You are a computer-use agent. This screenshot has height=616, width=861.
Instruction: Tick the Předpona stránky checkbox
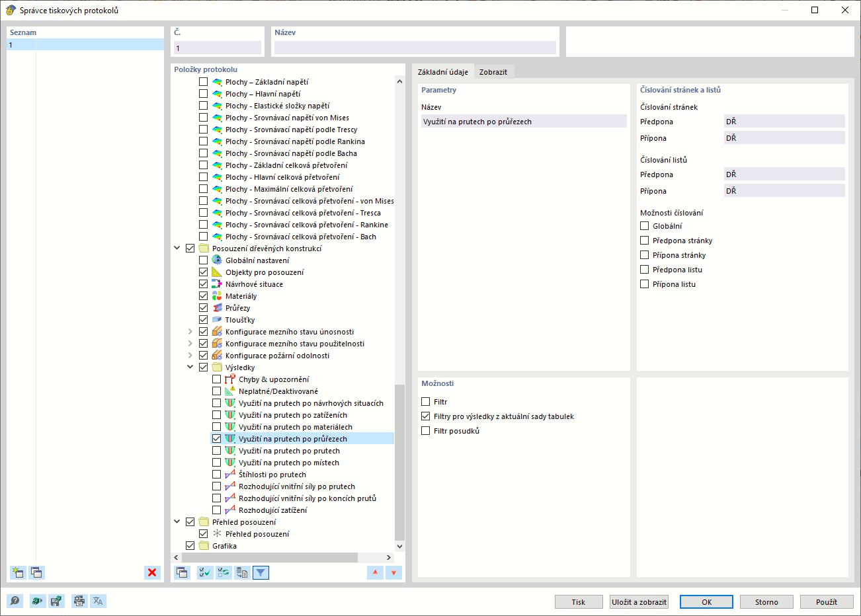645,241
